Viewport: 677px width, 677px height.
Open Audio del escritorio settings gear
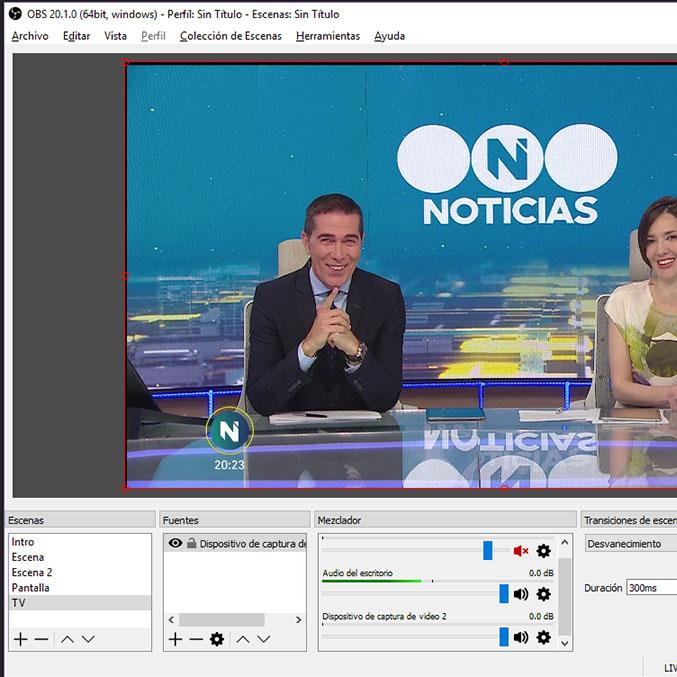pos(543,594)
